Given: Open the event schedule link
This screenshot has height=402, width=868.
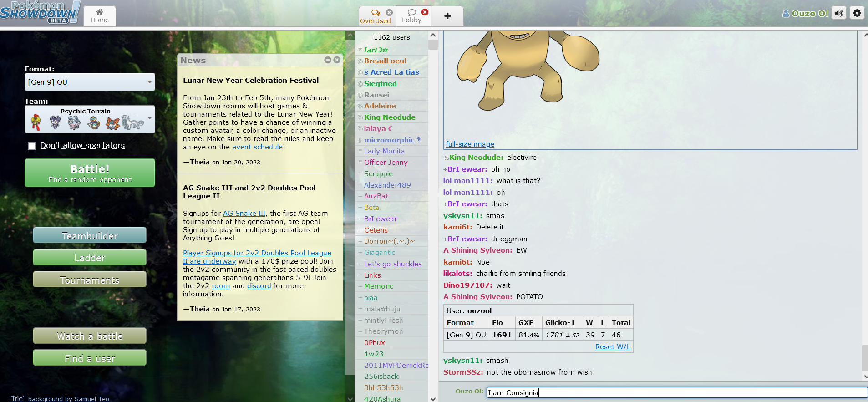Looking at the screenshot, I should [258, 147].
